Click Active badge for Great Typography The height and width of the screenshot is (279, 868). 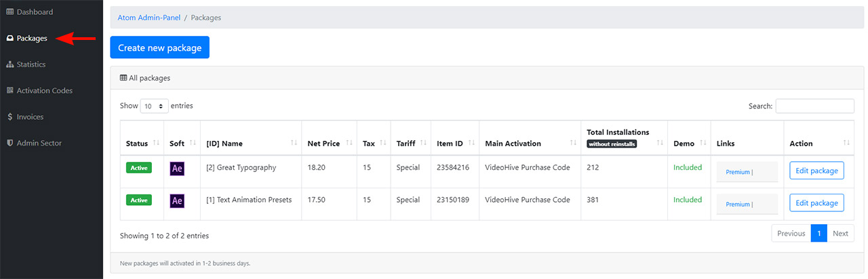pyautogui.click(x=139, y=168)
